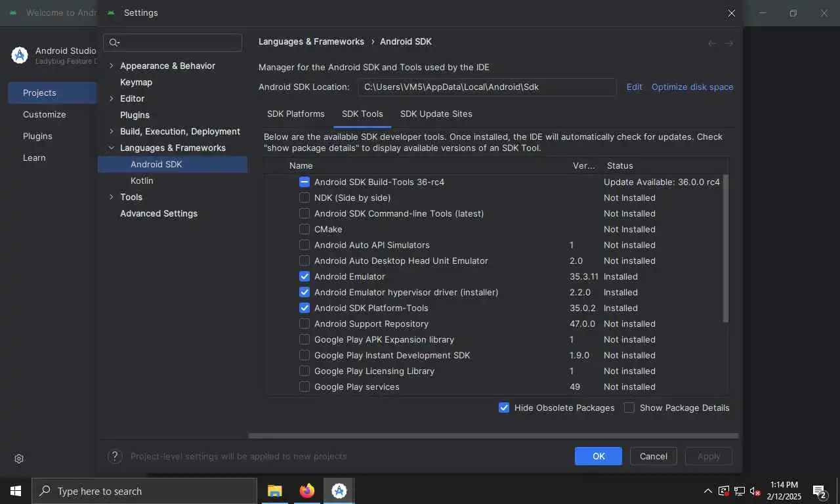Screen dimensions: 840x504
Task: Click the Cancel button
Action: coord(654,456)
